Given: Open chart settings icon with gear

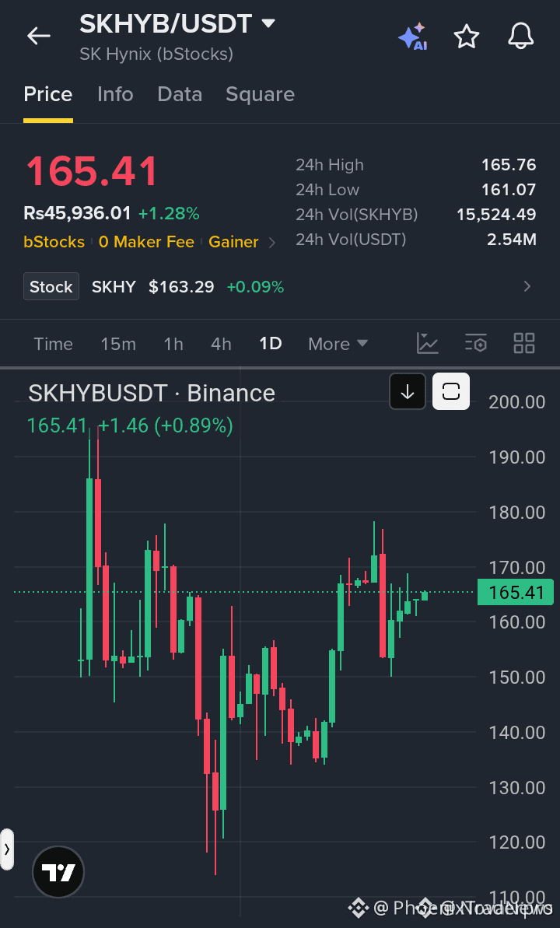Looking at the screenshot, I should click(x=476, y=343).
